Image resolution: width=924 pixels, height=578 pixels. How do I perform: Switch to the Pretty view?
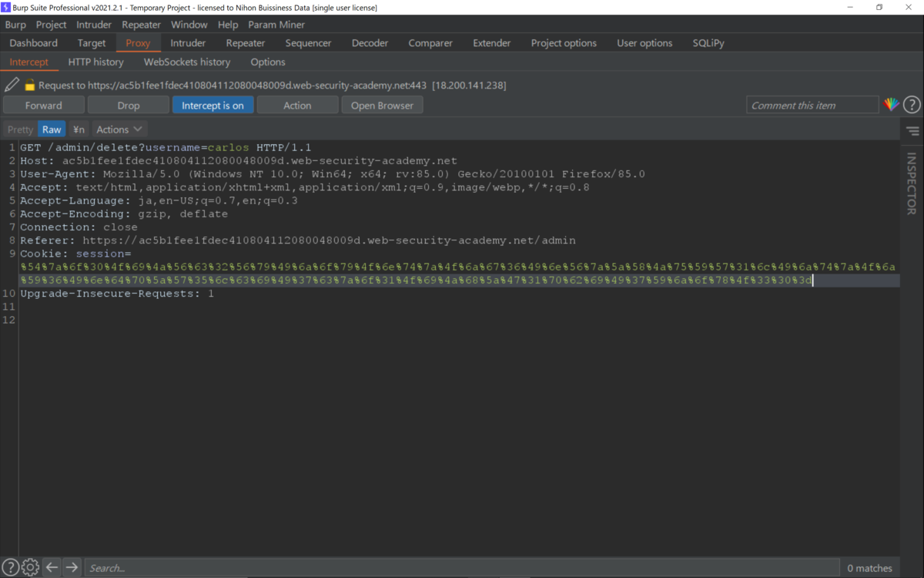click(x=21, y=129)
